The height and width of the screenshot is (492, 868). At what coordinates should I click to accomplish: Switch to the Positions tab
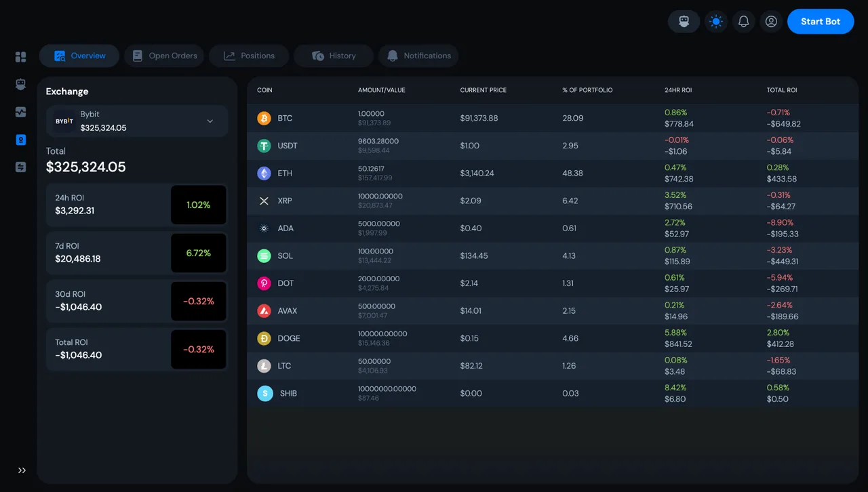coord(249,56)
